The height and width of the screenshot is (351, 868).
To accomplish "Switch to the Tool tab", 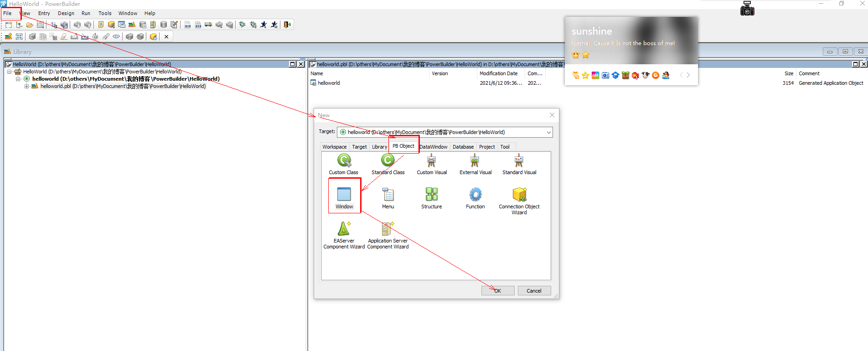I will [505, 147].
